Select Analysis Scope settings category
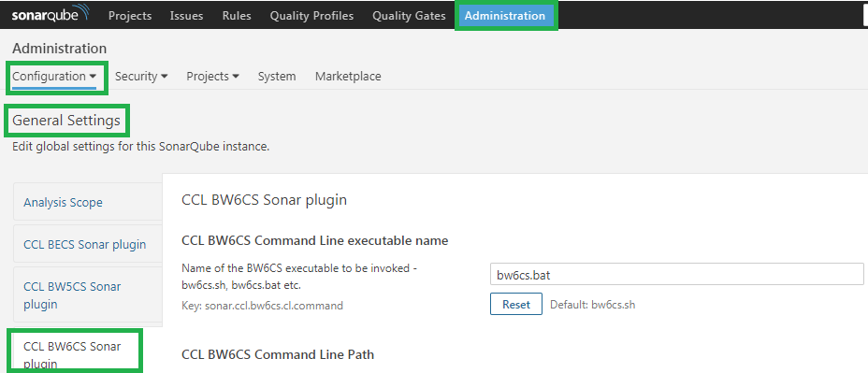 point(88,202)
